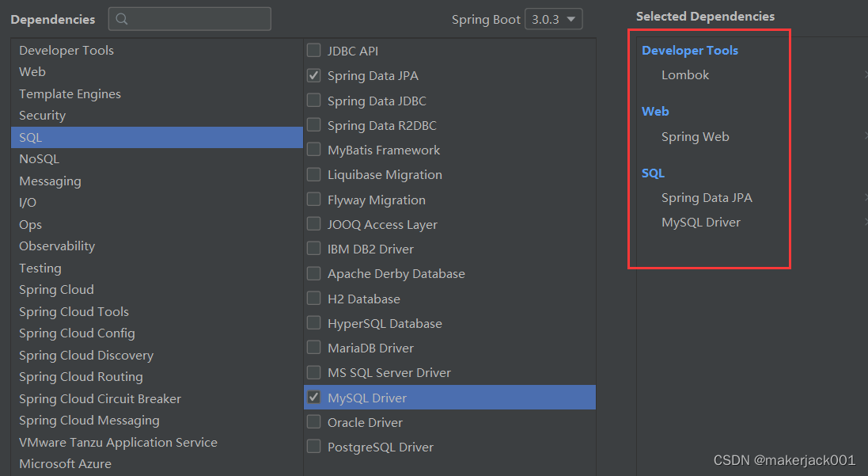Uncheck the Spring Data JPA checkbox
The width and height of the screenshot is (868, 476).
[x=314, y=76]
